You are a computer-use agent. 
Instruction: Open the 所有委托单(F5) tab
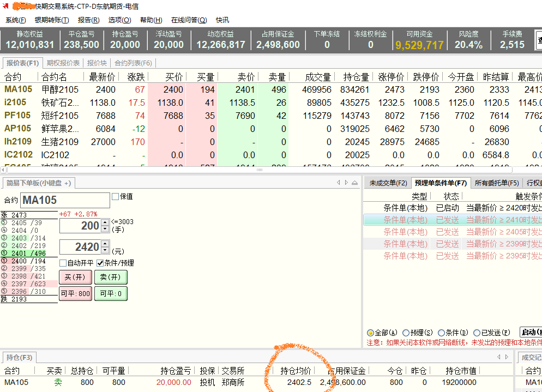(497, 183)
